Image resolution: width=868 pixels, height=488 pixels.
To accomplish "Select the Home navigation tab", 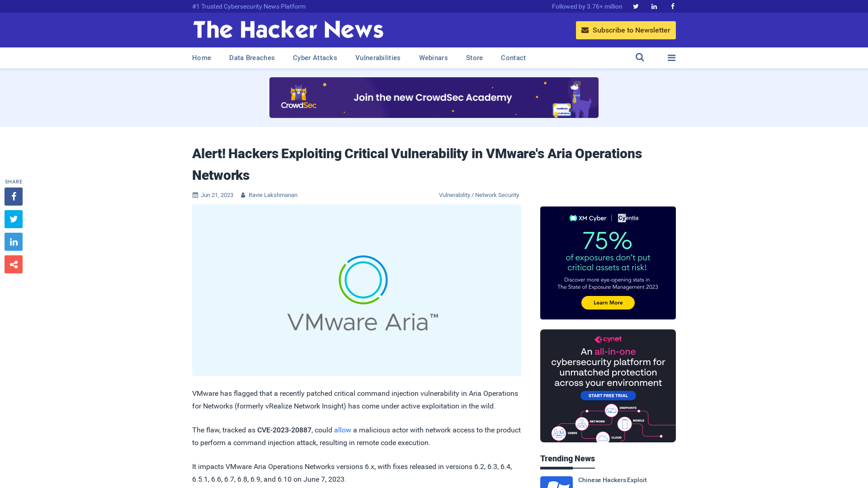I will 202,58.
